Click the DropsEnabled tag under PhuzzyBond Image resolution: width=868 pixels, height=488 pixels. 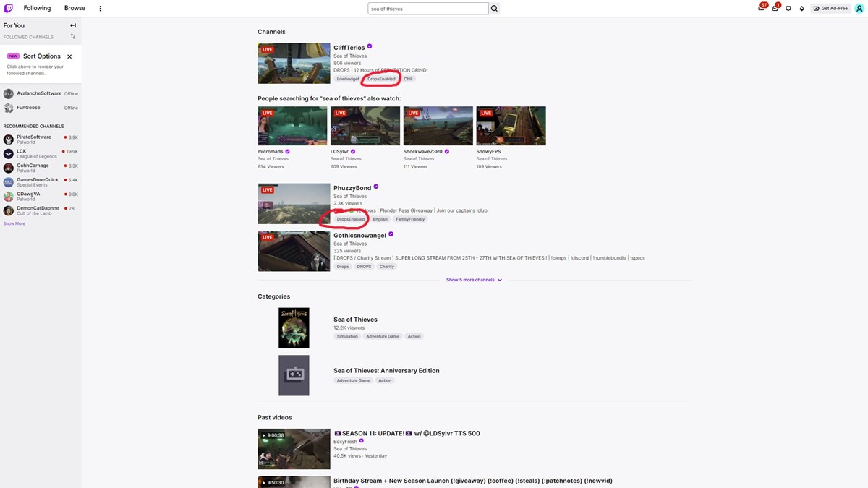(x=351, y=219)
